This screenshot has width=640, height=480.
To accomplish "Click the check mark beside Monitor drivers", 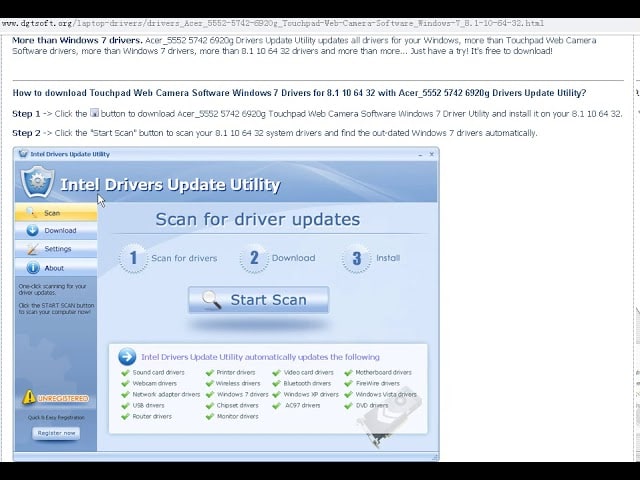I will (x=210, y=416).
